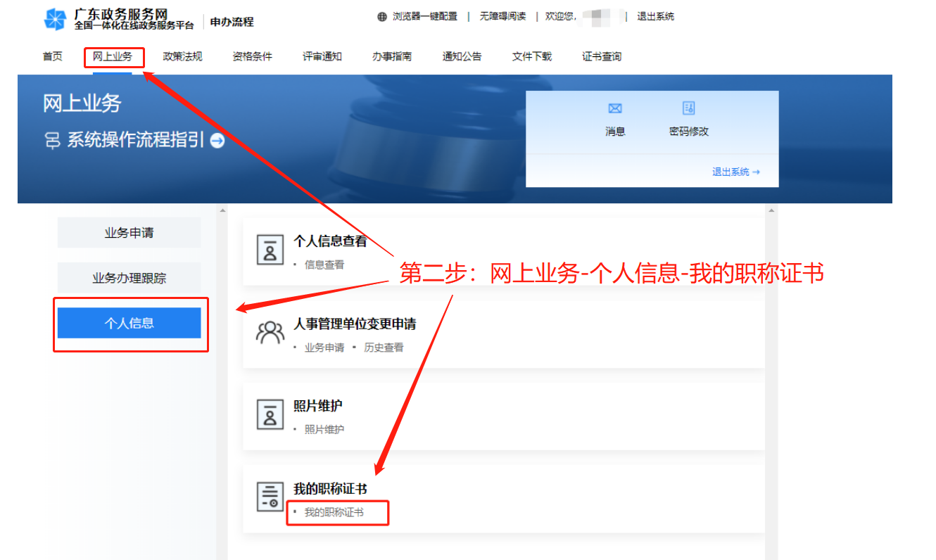Click 历史查看 under 人事管理单位变更申请
The height and width of the screenshot is (560, 936).
pos(384,348)
